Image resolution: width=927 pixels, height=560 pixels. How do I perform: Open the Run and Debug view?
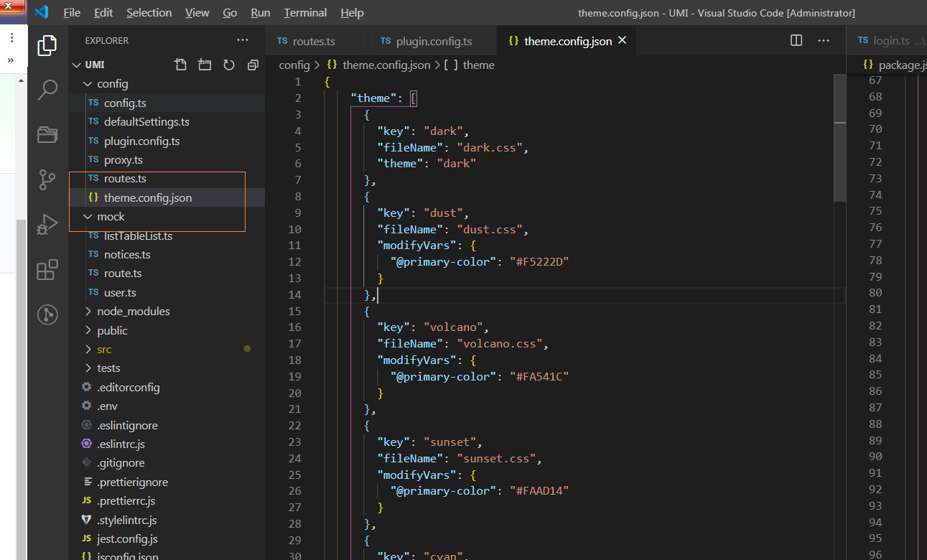[47, 224]
